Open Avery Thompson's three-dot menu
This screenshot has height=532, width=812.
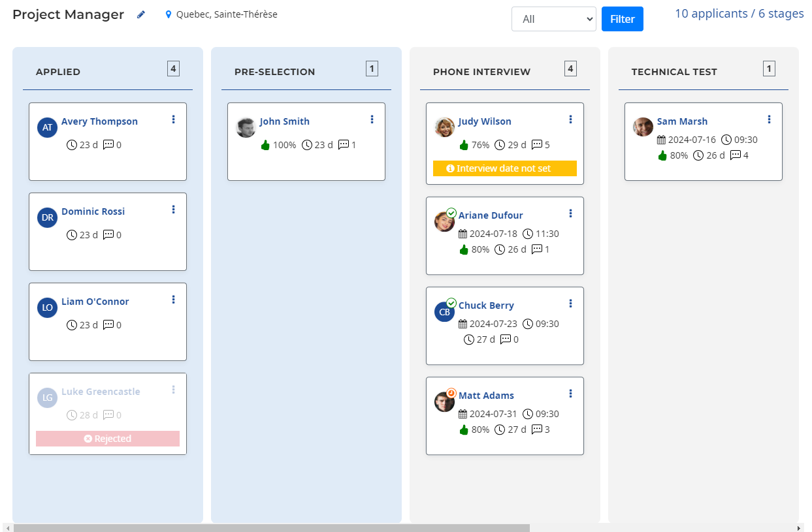click(173, 119)
